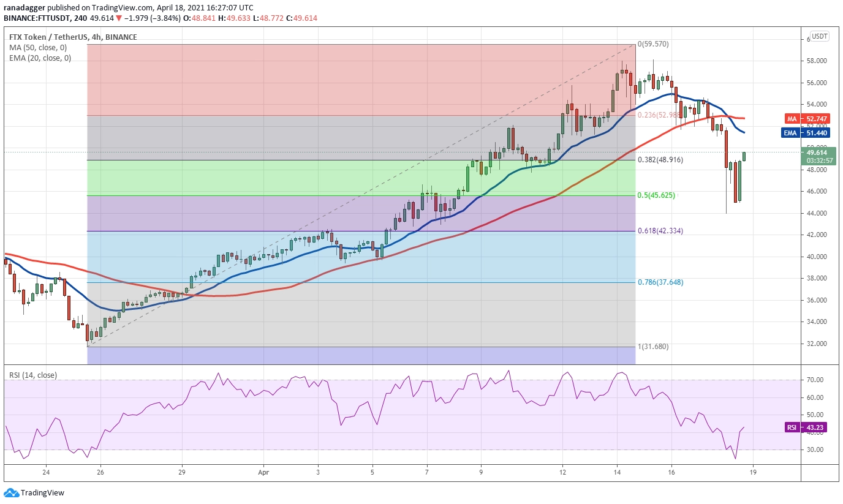Viewport: 843px width, 504px height.
Task: Select the 0.618(42.334) Fibonacci level label
Action: pyautogui.click(x=660, y=231)
